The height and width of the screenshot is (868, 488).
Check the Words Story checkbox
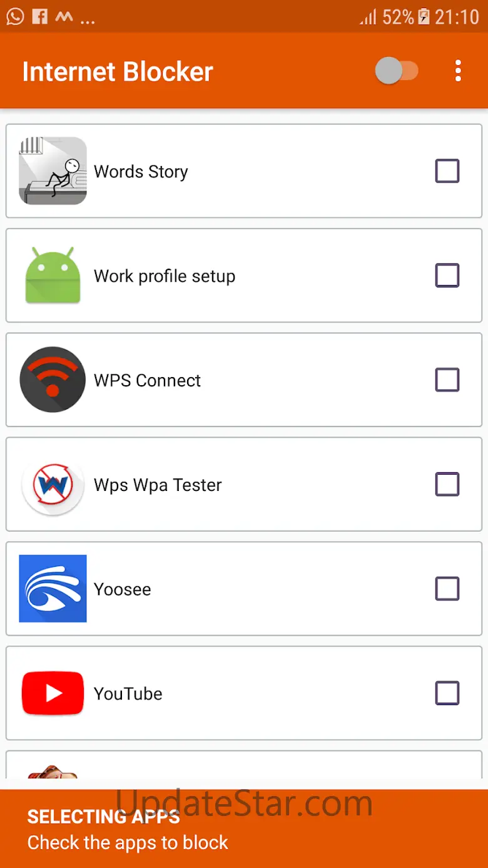click(447, 171)
